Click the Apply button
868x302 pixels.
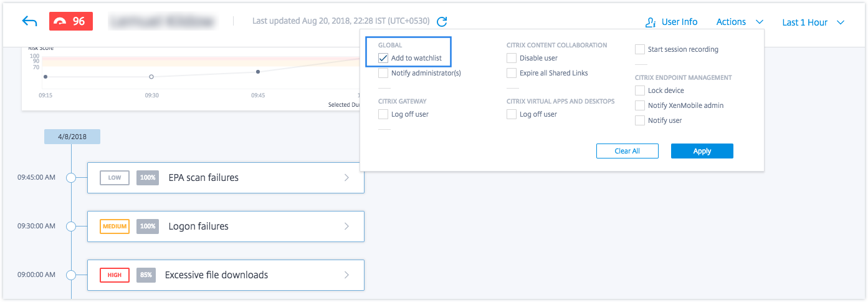pos(702,151)
